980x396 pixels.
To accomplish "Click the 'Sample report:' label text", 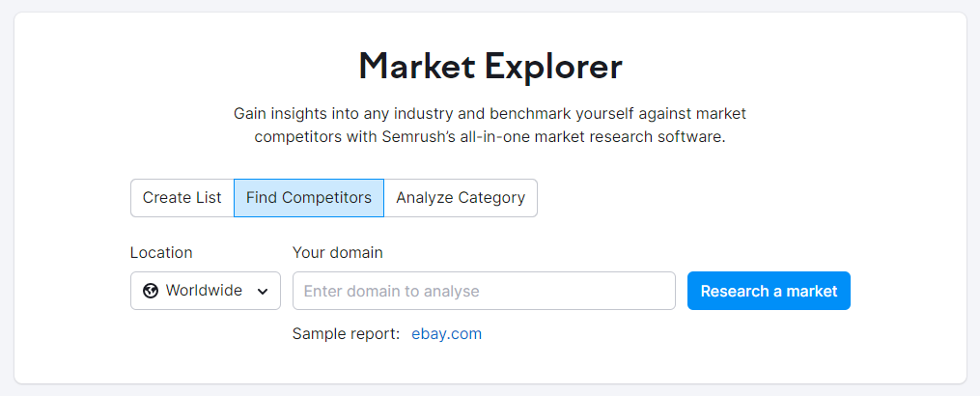I will pyautogui.click(x=346, y=334).
